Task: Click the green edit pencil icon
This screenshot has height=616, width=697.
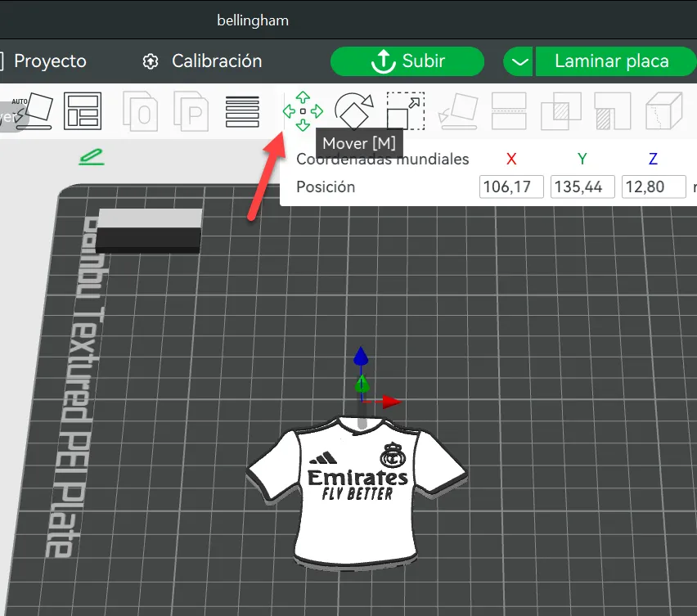Action: pos(92,157)
